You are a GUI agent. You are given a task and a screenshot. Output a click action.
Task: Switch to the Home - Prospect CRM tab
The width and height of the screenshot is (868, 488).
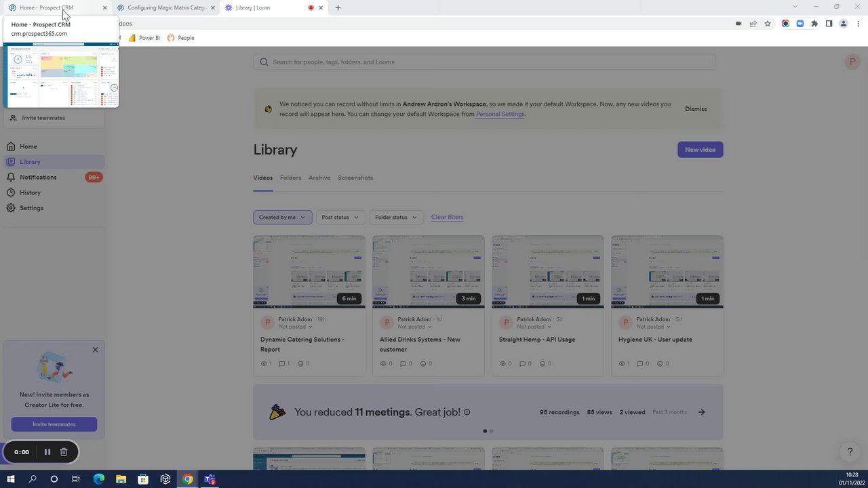57,7
